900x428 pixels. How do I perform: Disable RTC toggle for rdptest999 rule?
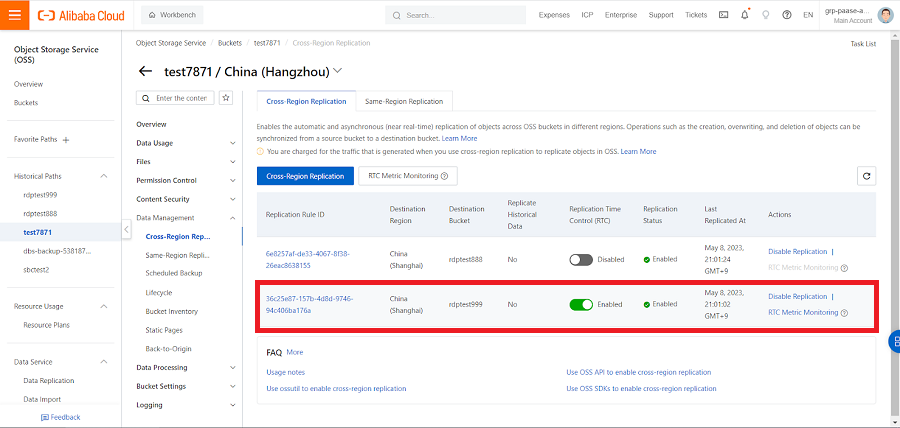581,304
